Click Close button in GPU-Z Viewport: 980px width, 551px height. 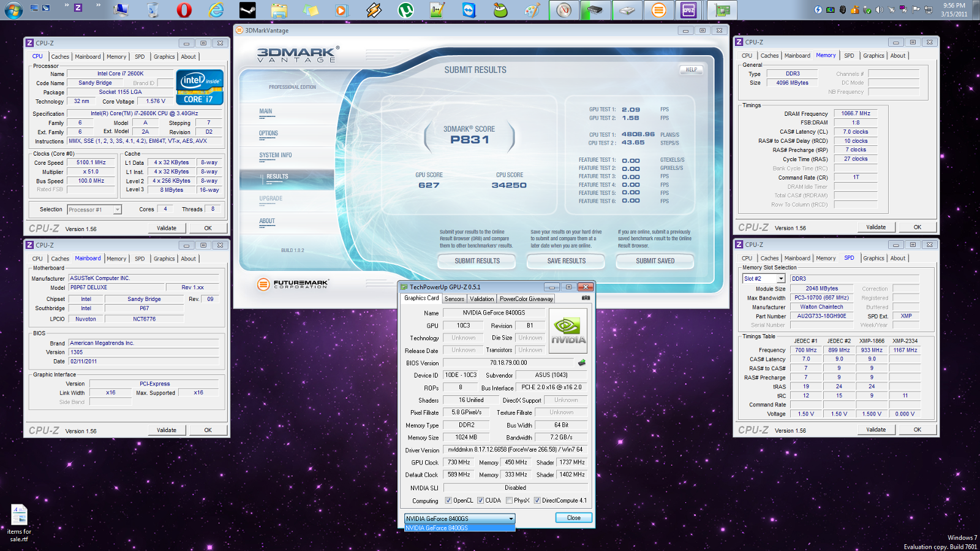[x=574, y=518]
